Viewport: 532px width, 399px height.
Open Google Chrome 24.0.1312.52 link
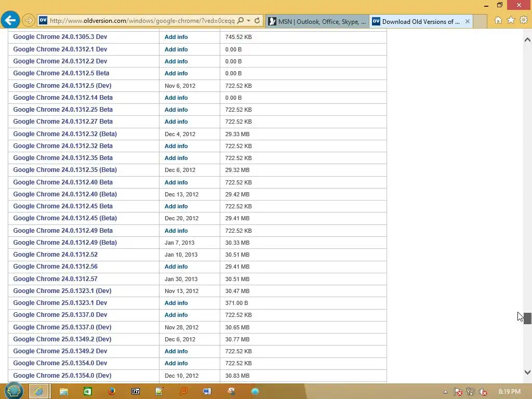click(55, 255)
